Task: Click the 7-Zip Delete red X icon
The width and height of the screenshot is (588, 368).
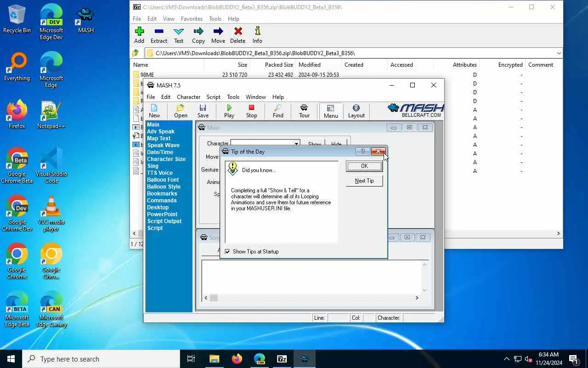Action: click(238, 35)
